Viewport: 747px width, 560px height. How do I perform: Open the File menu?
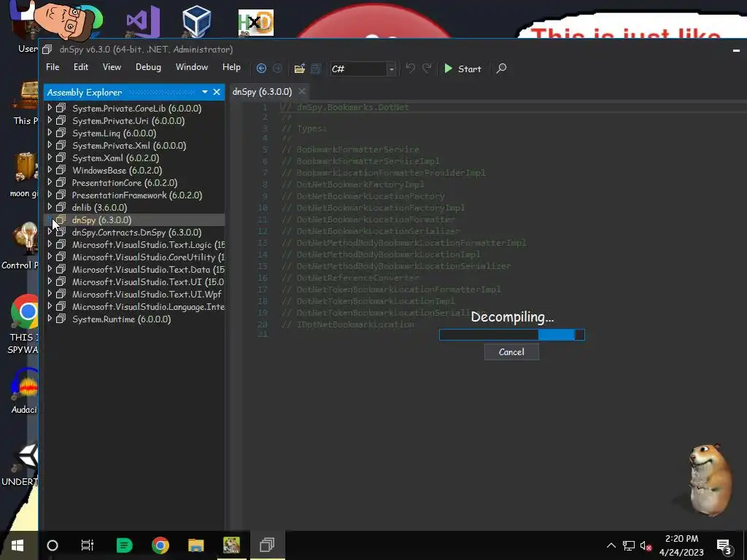pyautogui.click(x=53, y=67)
